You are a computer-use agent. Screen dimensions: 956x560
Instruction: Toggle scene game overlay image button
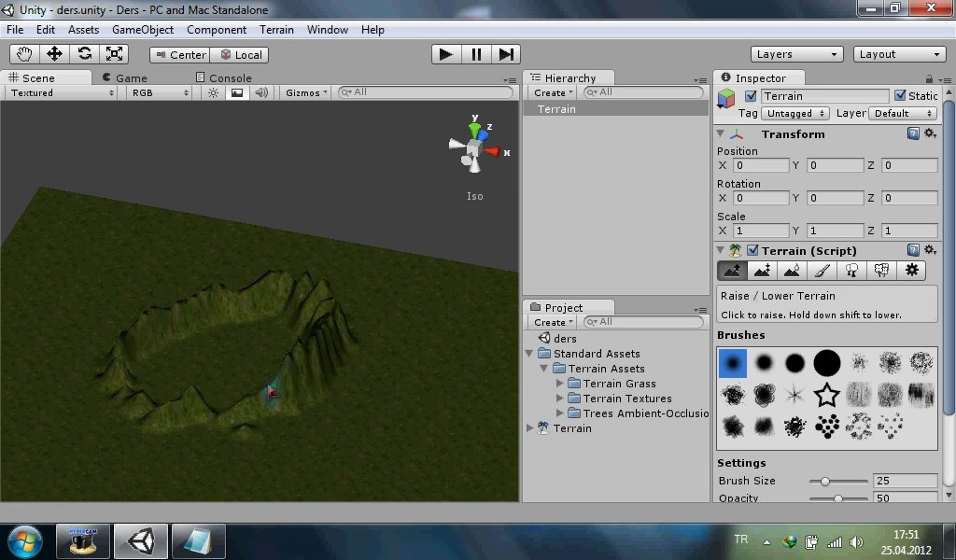click(236, 92)
